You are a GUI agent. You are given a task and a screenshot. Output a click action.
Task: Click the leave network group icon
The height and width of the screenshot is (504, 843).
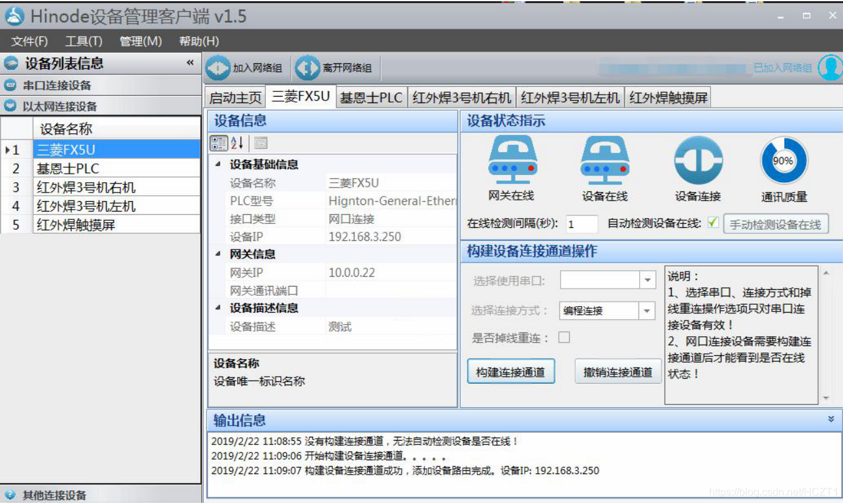[x=308, y=68]
